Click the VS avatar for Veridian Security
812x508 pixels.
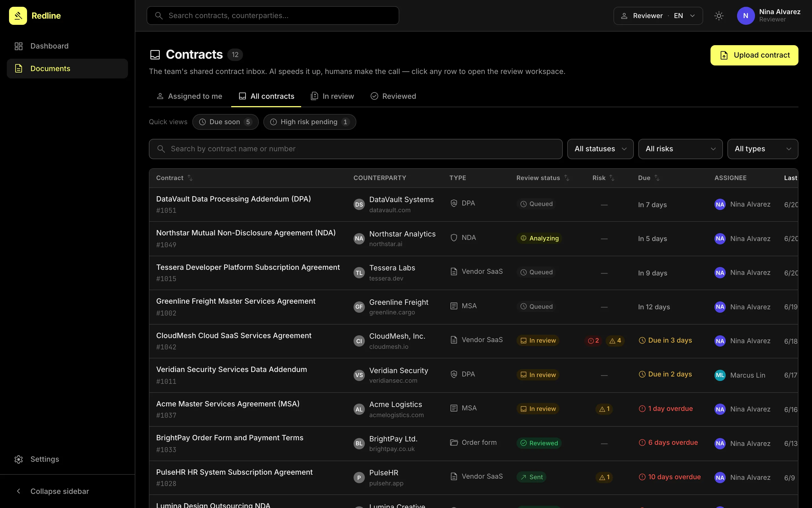359,375
